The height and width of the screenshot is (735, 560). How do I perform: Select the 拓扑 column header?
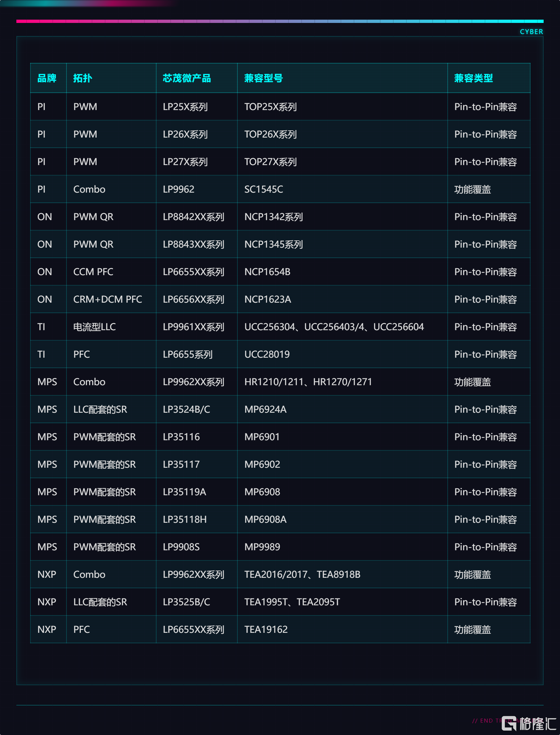coord(82,78)
